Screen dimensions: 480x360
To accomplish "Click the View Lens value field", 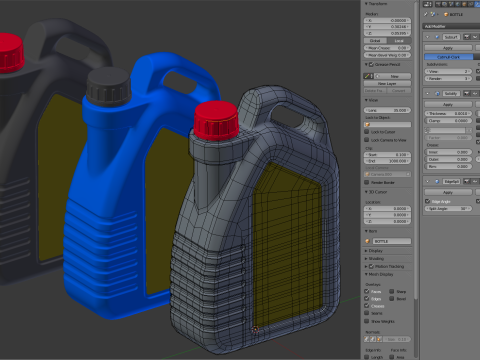I will click(x=387, y=110).
